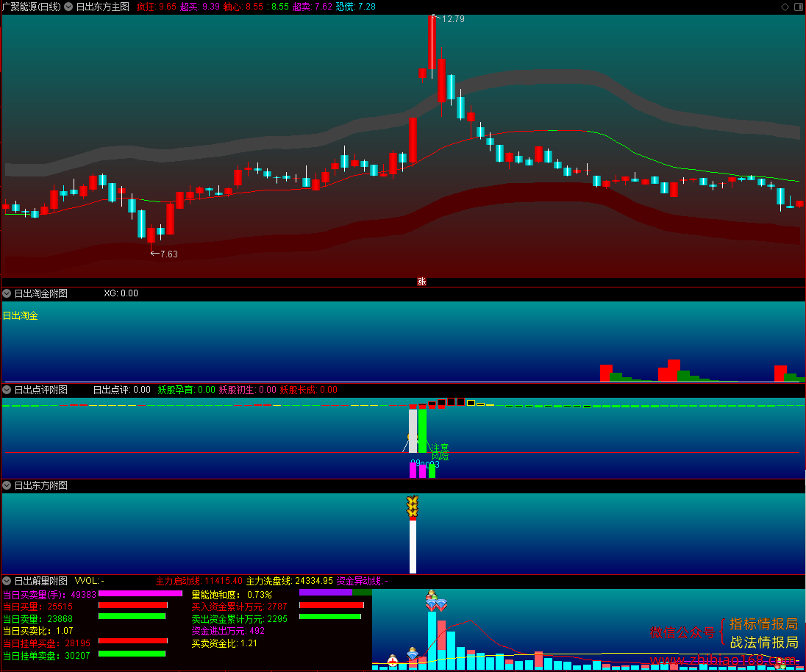The height and width of the screenshot is (672, 806).
Task: Click the 日出点评附图 panel title
Action: [40, 390]
